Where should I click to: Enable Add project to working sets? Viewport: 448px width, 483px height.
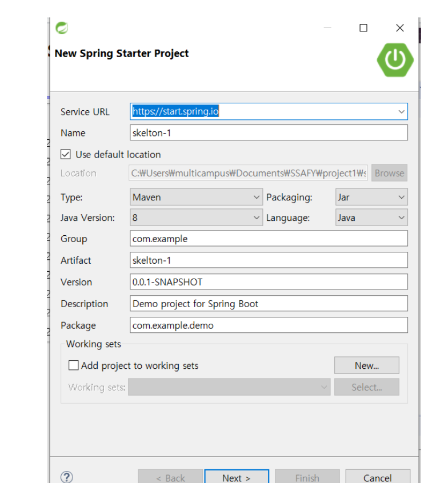click(x=73, y=365)
